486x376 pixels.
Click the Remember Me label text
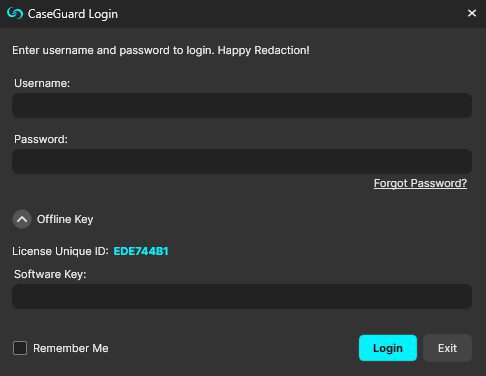click(71, 348)
